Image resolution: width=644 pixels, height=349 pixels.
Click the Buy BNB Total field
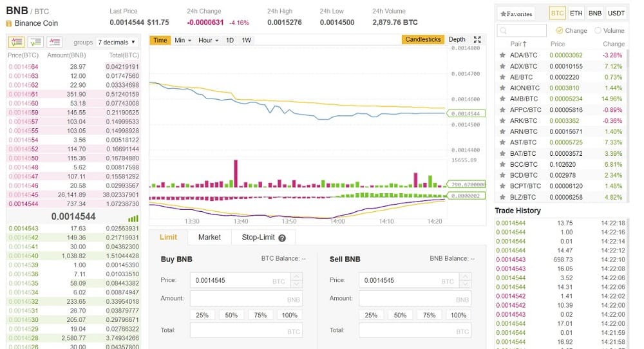pyautogui.click(x=246, y=330)
